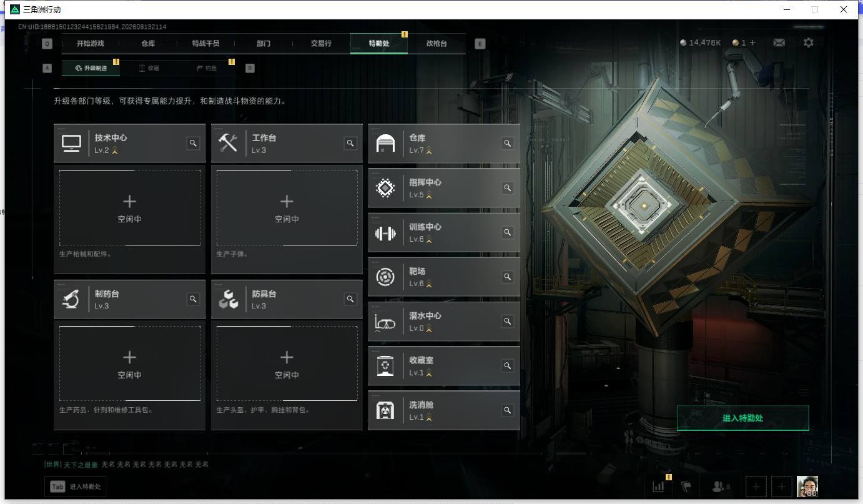Add production in 防具台 idle slot
863x504 pixels.
tap(287, 363)
